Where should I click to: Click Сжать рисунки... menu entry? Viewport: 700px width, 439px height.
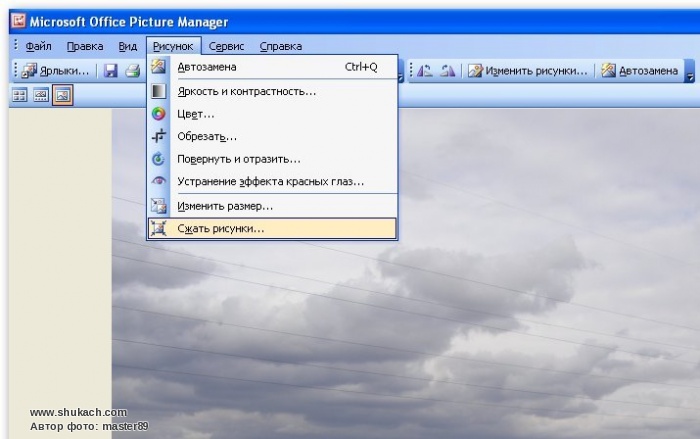(x=272, y=228)
